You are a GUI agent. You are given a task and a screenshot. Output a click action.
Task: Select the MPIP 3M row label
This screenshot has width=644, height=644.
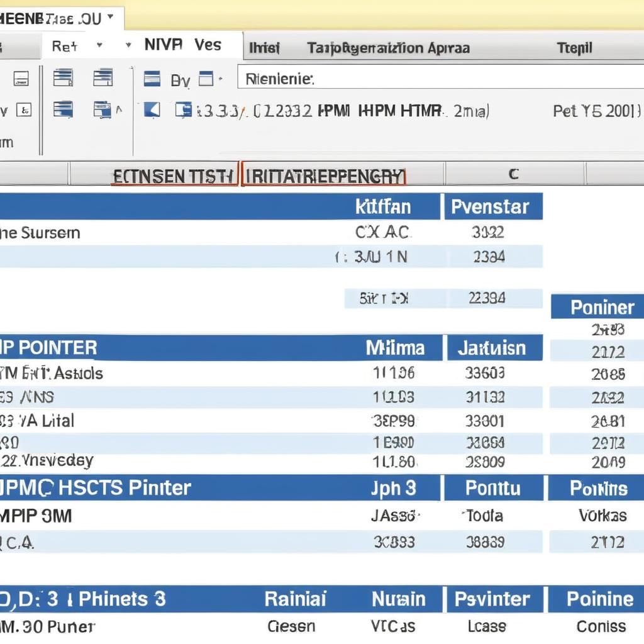[x=36, y=516]
